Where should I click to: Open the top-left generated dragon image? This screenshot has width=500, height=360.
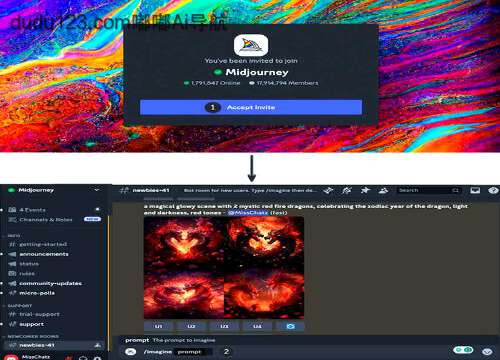pyautogui.click(x=184, y=242)
